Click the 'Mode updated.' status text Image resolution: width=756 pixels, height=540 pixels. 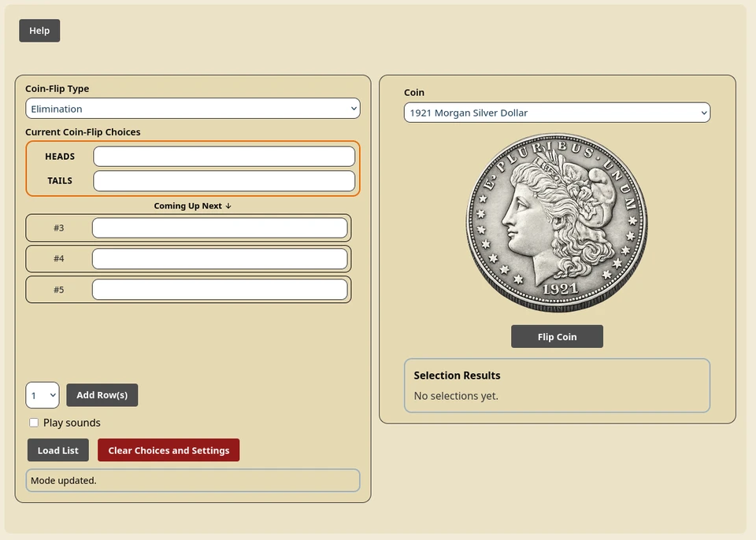(x=64, y=481)
